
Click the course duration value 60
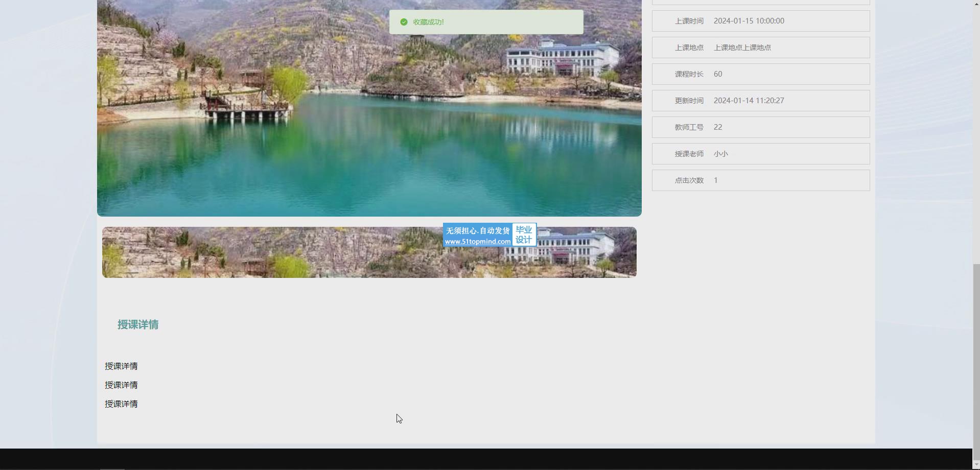click(718, 74)
